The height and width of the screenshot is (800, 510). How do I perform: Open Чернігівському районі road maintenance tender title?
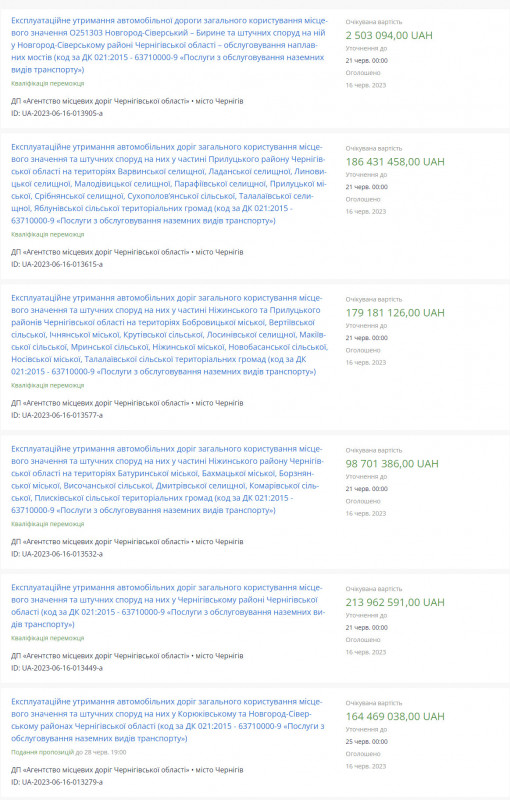[x=168, y=606]
